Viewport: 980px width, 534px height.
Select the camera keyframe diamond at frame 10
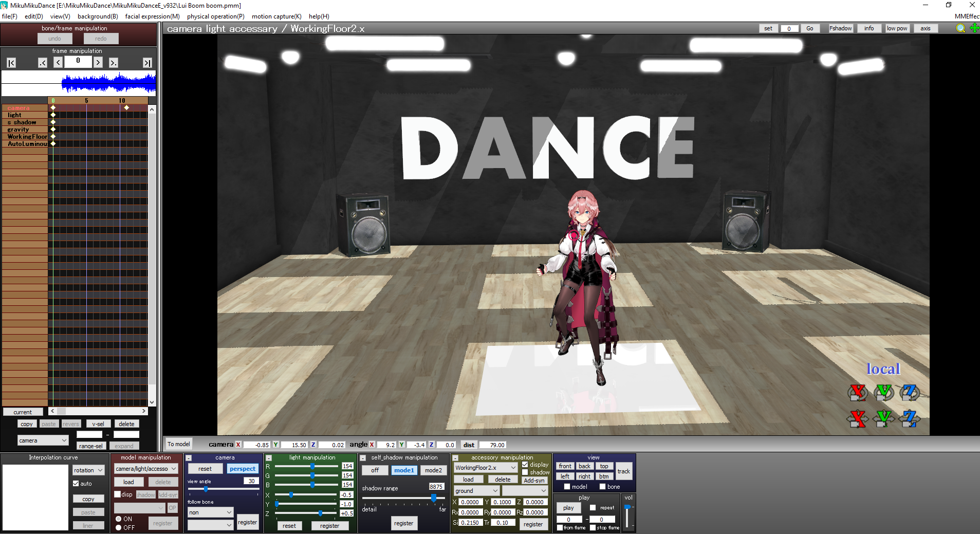(x=127, y=107)
